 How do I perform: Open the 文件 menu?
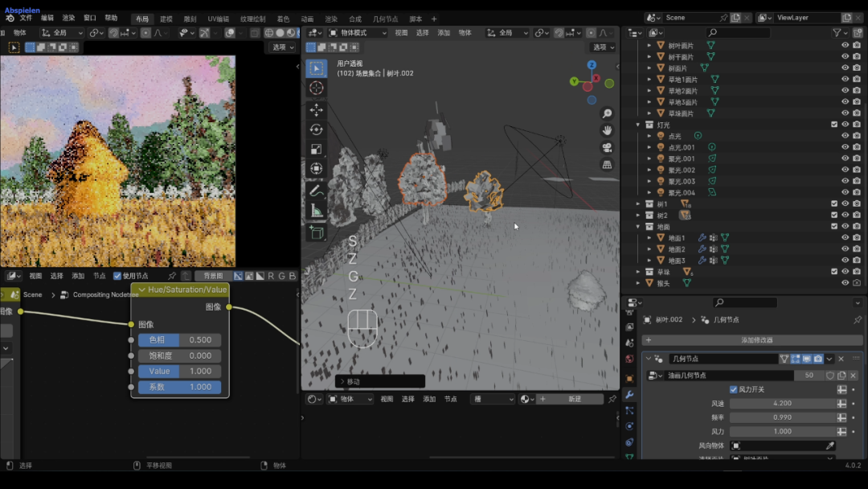pos(26,18)
